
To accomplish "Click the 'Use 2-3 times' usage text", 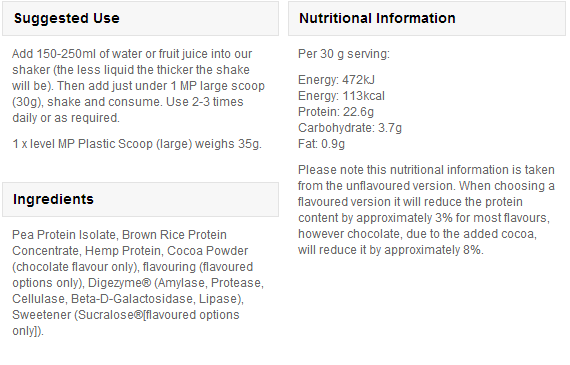I will point(204,101).
